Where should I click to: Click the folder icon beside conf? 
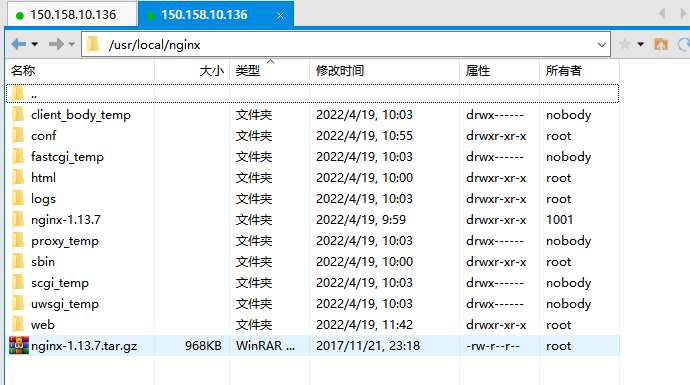coord(18,136)
